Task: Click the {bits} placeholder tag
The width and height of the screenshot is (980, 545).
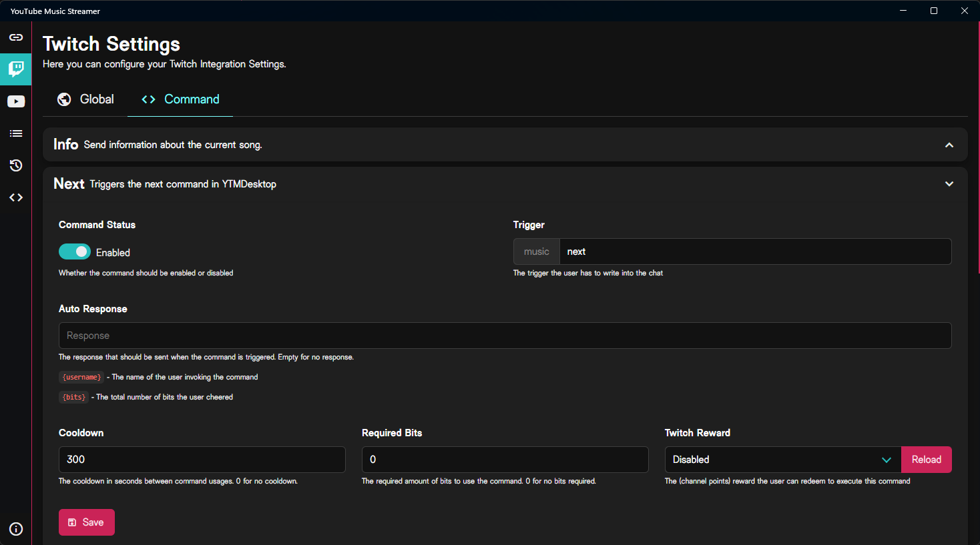Action: coord(73,397)
